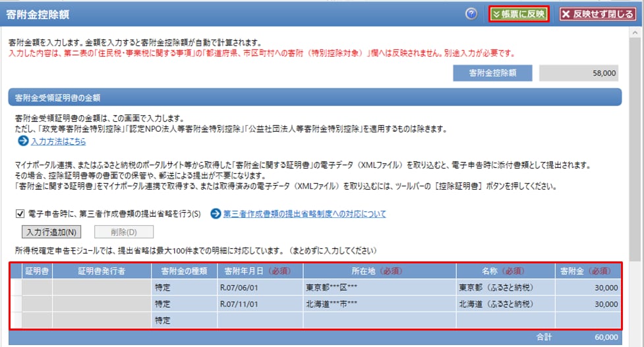Click arrow icon beside 提出省略制度 link
Image resolution: width=644 pixels, height=347 pixels.
point(215,214)
